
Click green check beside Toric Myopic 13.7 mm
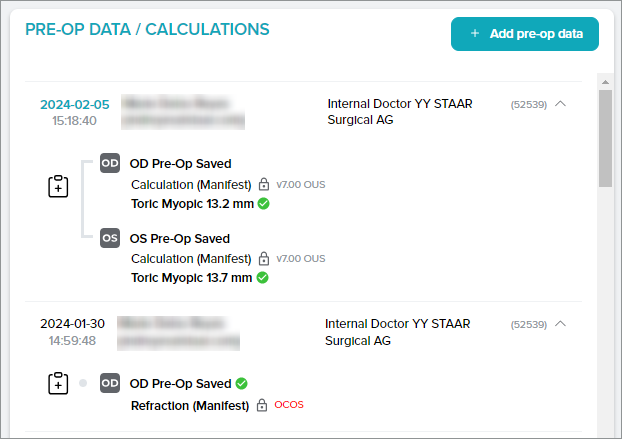coord(263,277)
